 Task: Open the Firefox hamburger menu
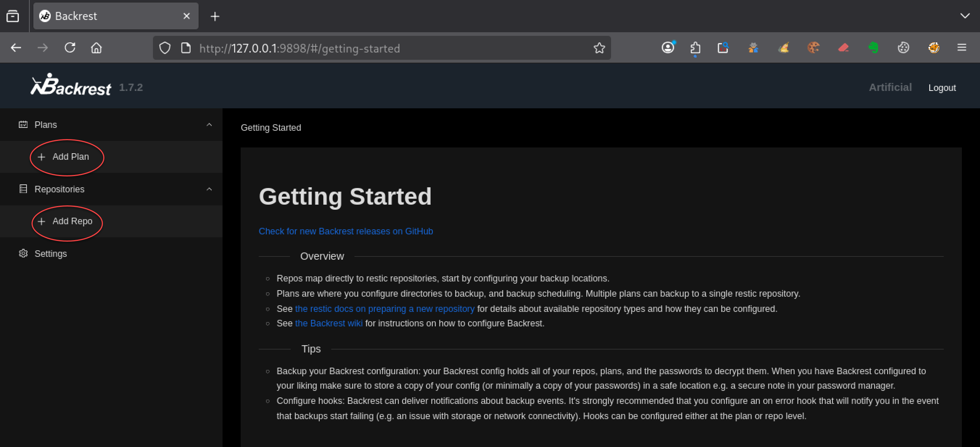(x=962, y=47)
